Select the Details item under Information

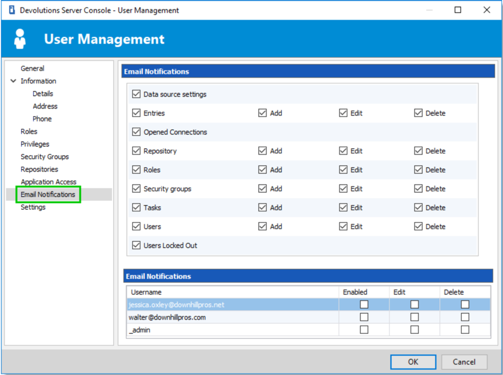pyautogui.click(x=43, y=94)
